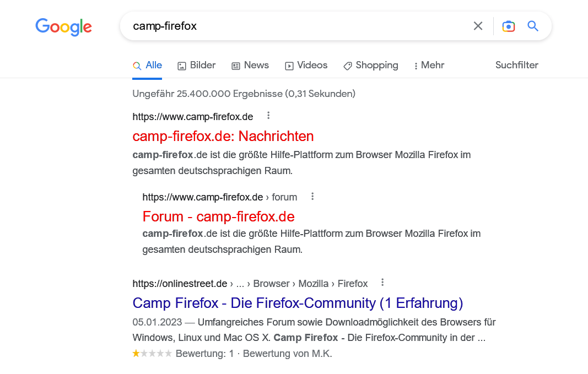
Task: Open three-dot menu beside the forum result
Action: point(312,196)
